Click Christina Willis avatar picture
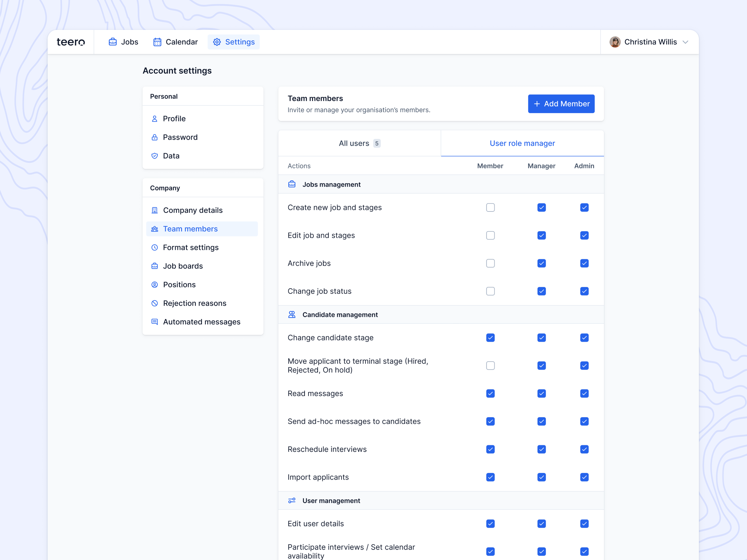747x560 pixels. coord(615,42)
